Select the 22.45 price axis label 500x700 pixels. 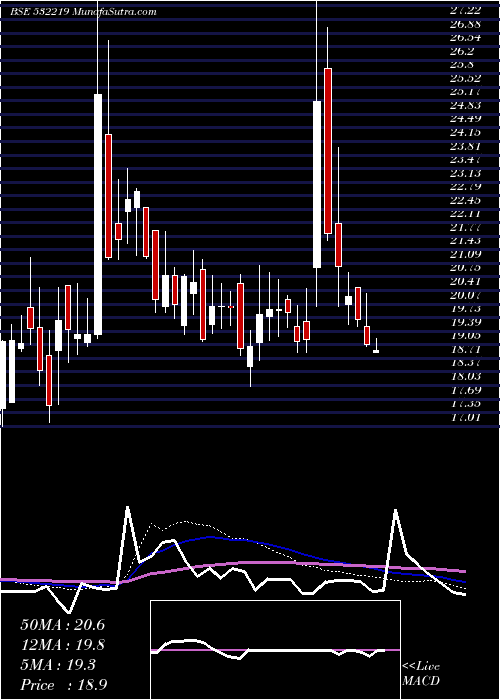pos(465,200)
